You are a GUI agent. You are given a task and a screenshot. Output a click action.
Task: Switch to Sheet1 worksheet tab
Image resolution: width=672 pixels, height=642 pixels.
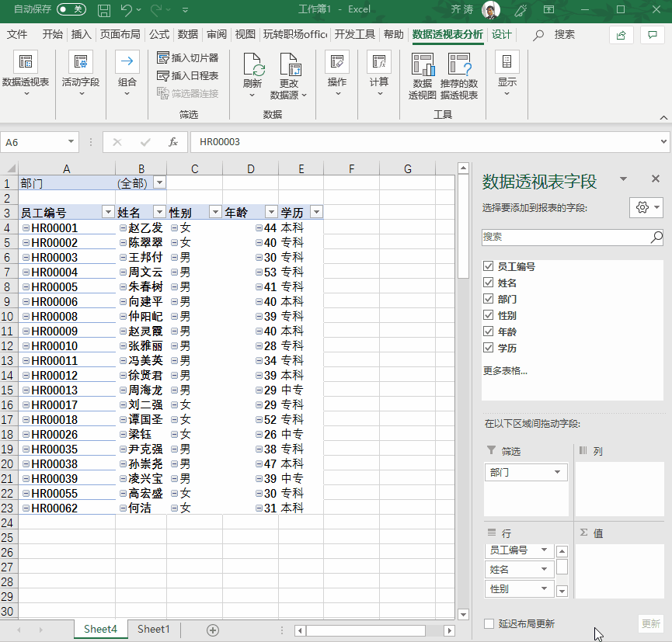[154, 629]
